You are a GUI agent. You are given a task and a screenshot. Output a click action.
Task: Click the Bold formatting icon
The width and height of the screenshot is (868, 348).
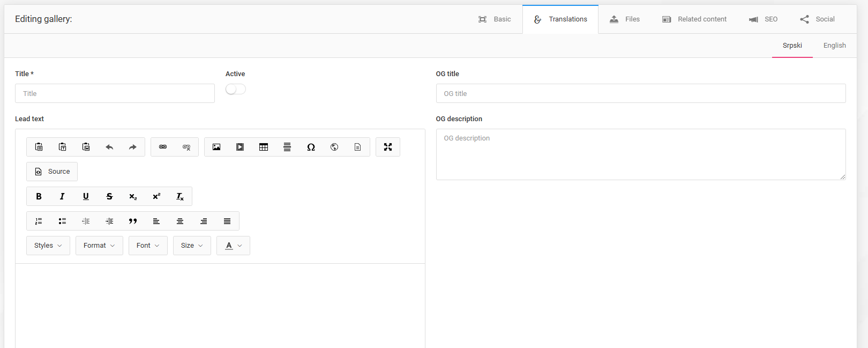(x=39, y=196)
